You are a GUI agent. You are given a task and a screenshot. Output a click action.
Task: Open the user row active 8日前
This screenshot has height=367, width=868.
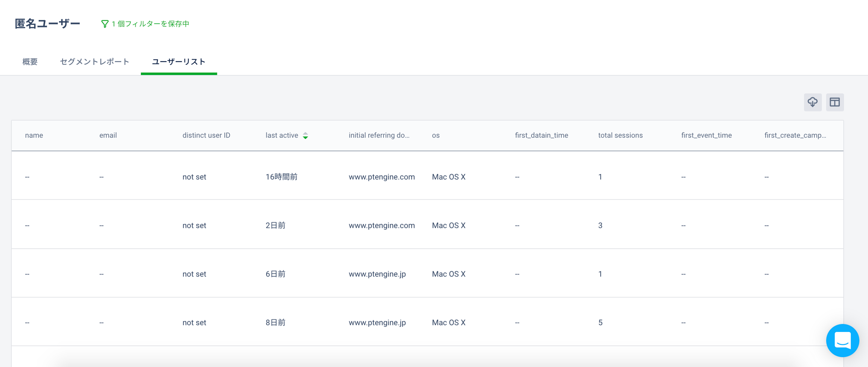coord(275,323)
